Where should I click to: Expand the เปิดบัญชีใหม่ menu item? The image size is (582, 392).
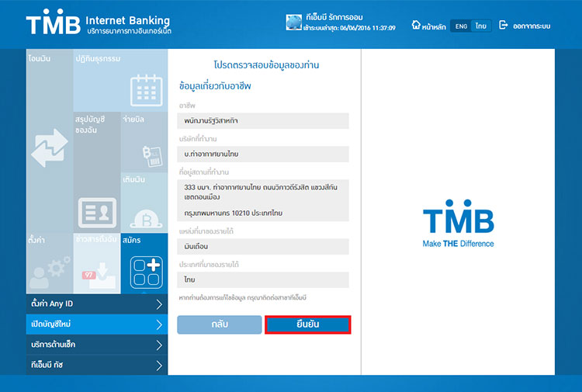(96, 324)
